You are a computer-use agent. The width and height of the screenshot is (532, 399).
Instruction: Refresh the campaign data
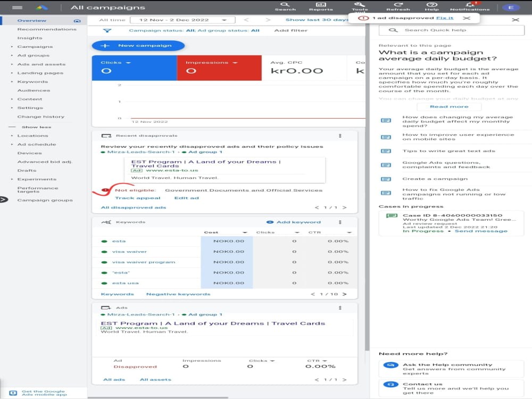[x=398, y=6]
